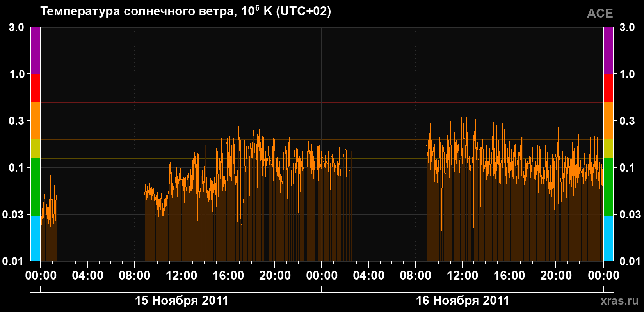The width and height of the screenshot is (644, 312).
Task: Click the "08:00" tick label for 16 November
Action: pos(416,276)
